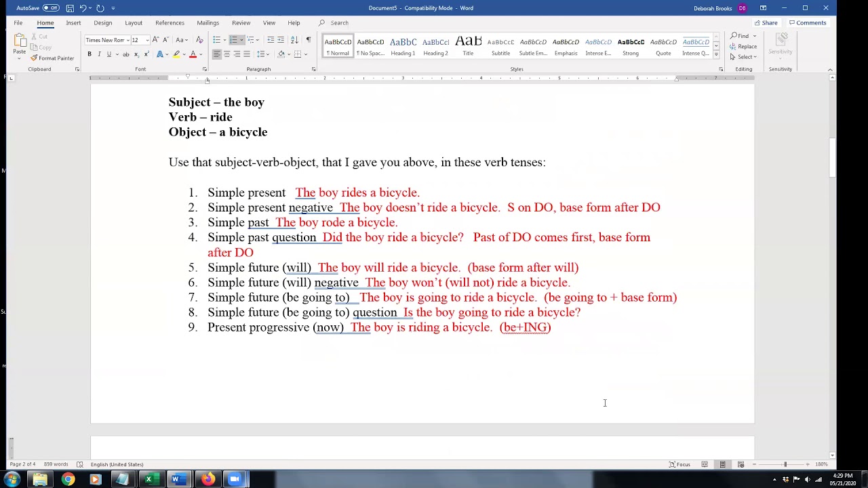Viewport: 868px width, 488px height.
Task: Apply Subscript formatting
Action: (x=136, y=54)
